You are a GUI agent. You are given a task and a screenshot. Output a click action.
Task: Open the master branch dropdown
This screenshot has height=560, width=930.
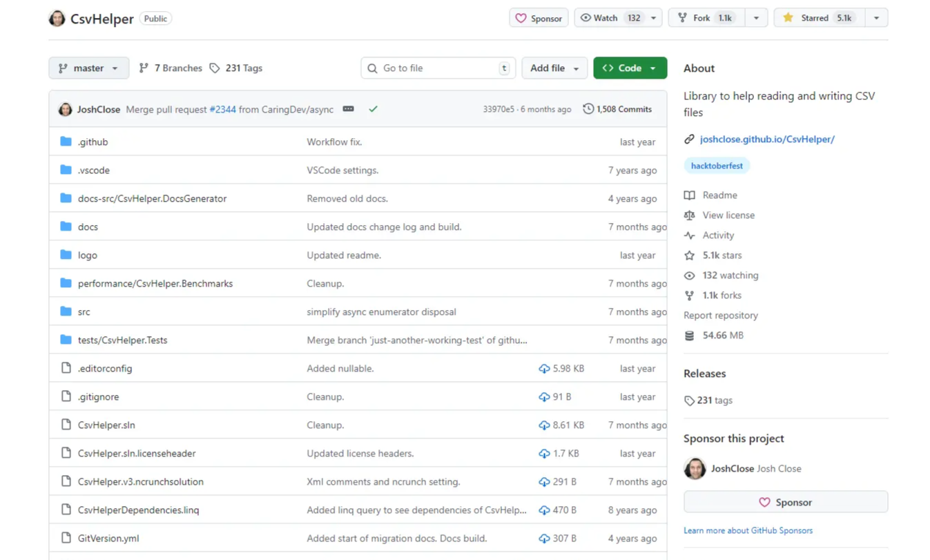pos(88,68)
